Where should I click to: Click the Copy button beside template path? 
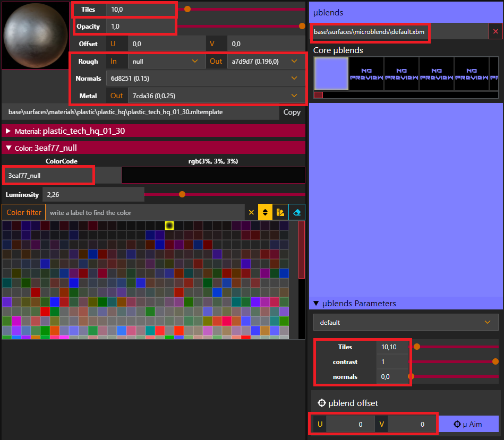click(x=292, y=113)
